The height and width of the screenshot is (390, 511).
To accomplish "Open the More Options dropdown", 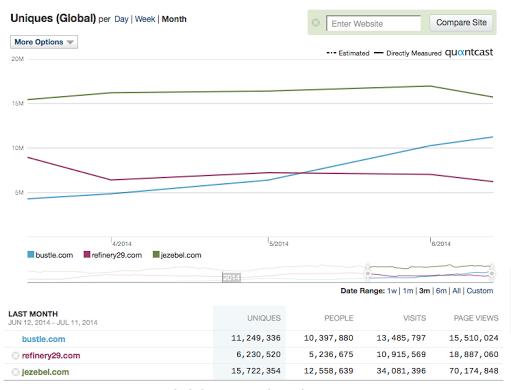I will coord(44,42).
